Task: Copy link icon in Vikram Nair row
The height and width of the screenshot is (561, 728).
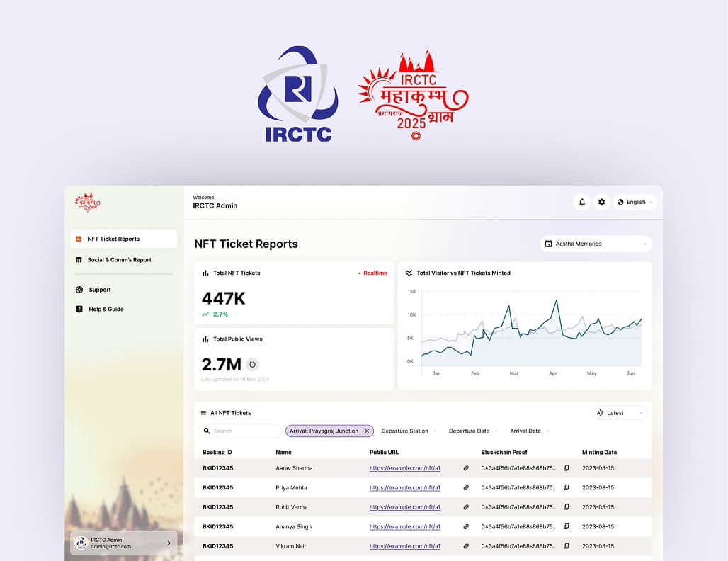Action: 466,546
